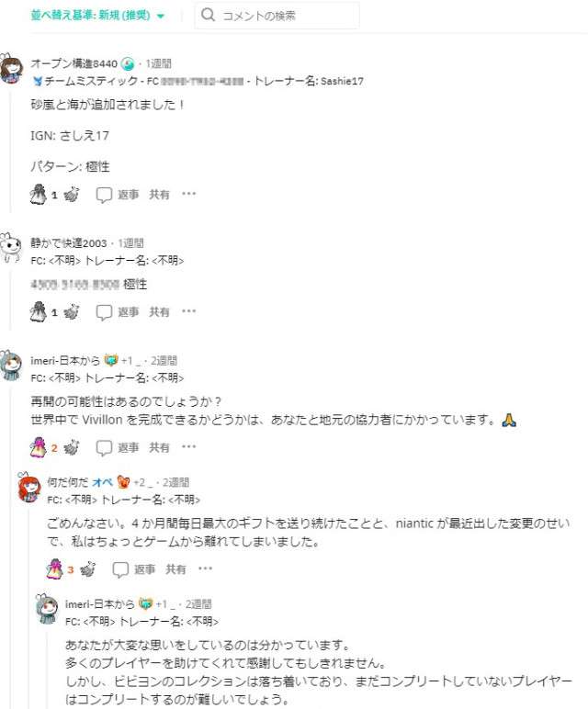The image size is (588, 709).
Task: Upvote the 静かで快進2003 comment
Action: (x=39, y=312)
